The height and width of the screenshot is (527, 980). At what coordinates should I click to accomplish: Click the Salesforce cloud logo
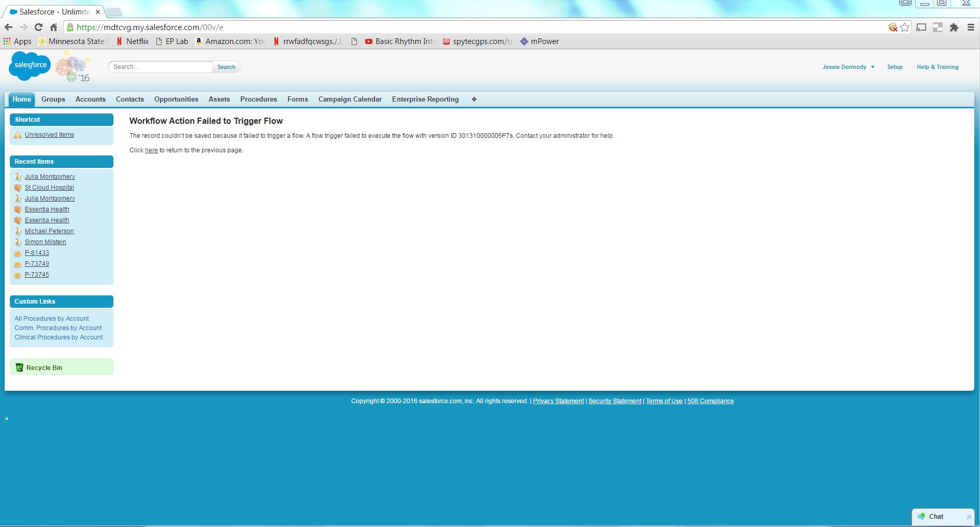30,66
